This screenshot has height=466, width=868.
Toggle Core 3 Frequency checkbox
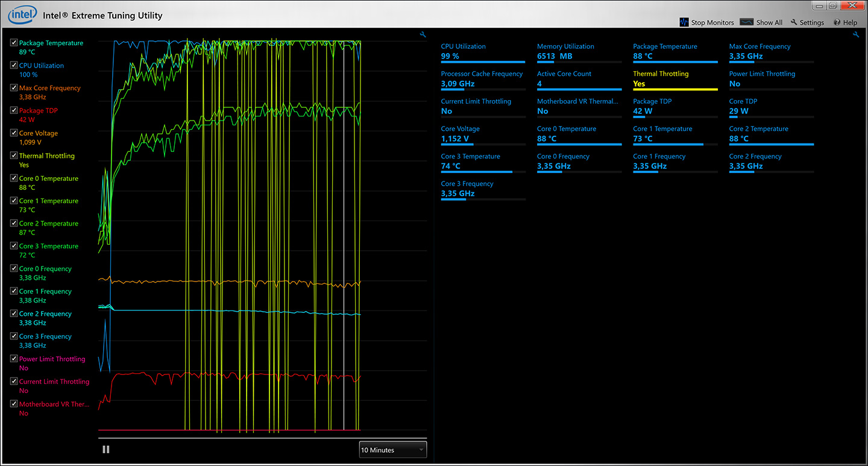[14, 336]
